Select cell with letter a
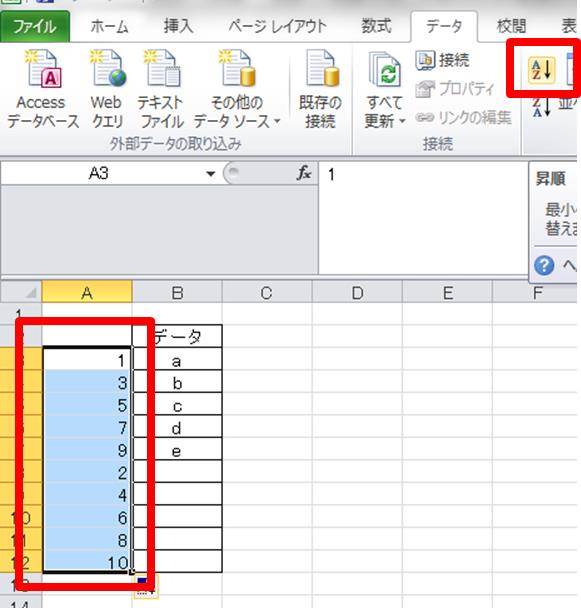581x608 pixels. pyautogui.click(x=177, y=359)
